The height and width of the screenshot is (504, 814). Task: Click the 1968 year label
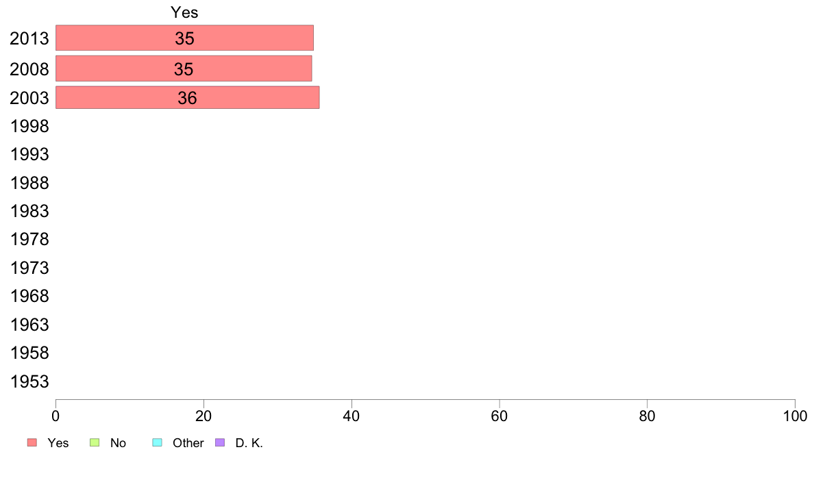coord(29,296)
